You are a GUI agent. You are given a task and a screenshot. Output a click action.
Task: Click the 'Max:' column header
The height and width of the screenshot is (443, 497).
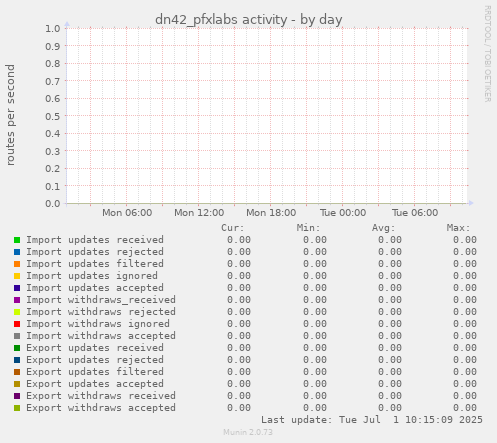(459, 228)
